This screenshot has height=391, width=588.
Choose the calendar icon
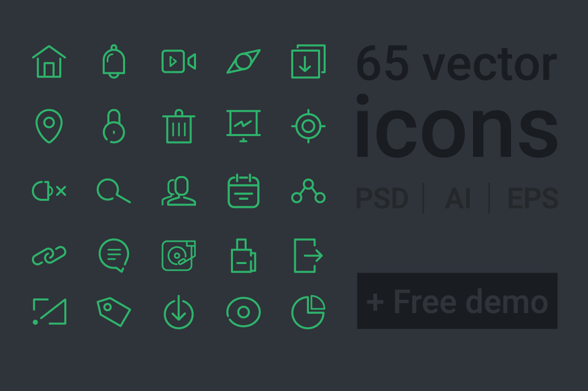point(244,191)
